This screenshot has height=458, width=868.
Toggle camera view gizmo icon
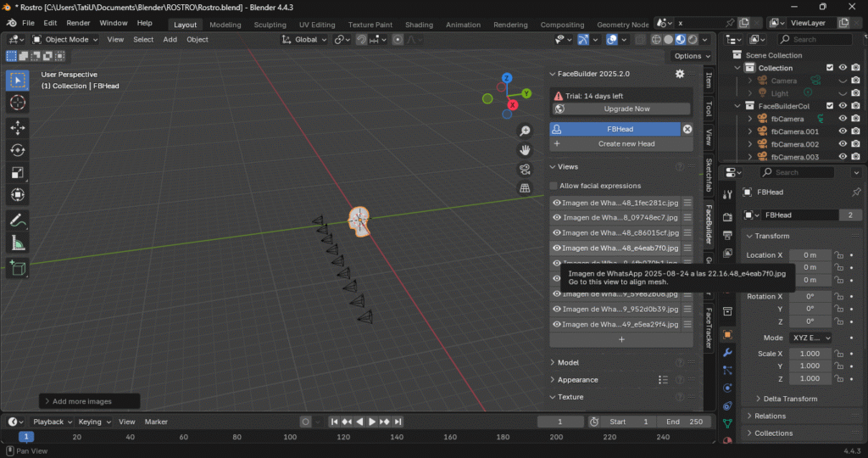click(x=525, y=169)
